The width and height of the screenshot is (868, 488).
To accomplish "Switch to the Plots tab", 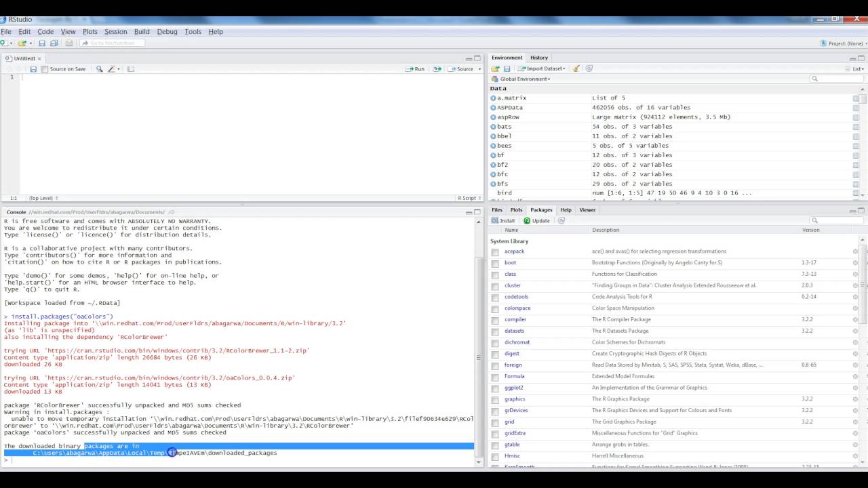I will point(516,210).
